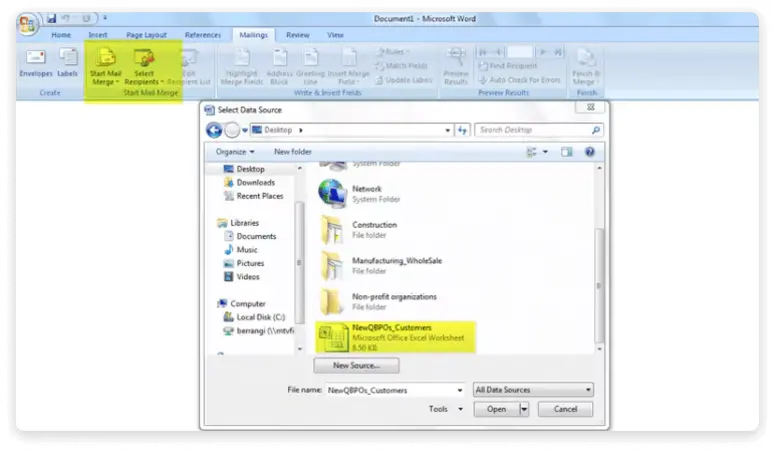Switch to the References tab
Screen dimensions: 775x451
pos(203,35)
